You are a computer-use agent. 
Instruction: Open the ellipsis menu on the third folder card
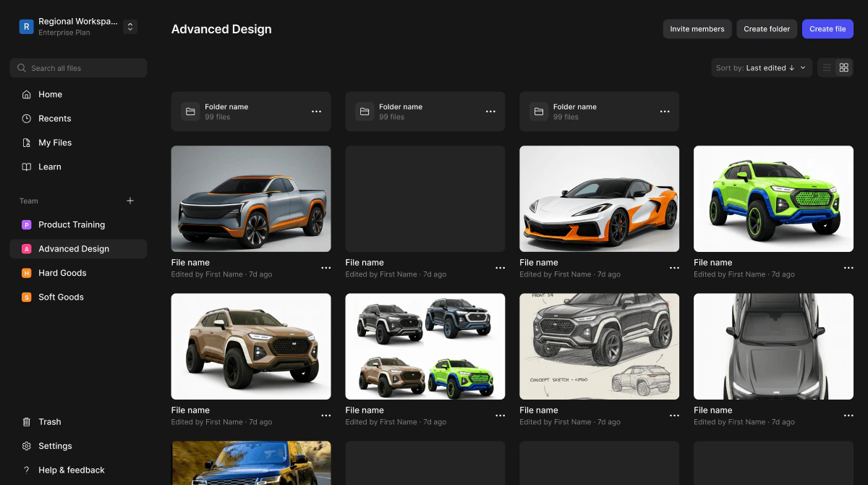click(x=665, y=111)
